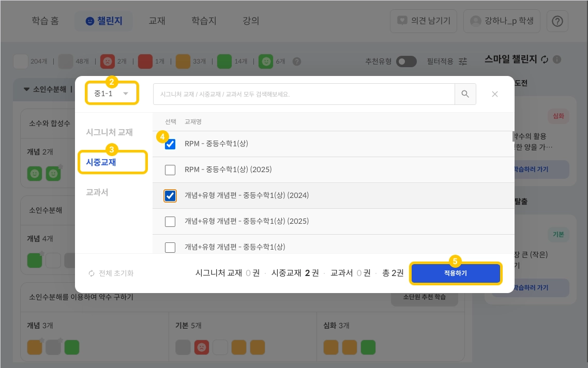The width and height of the screenshot is (588, 368).
Task: Click the 전체 초기화 reset icon
Action: [91, 273]
